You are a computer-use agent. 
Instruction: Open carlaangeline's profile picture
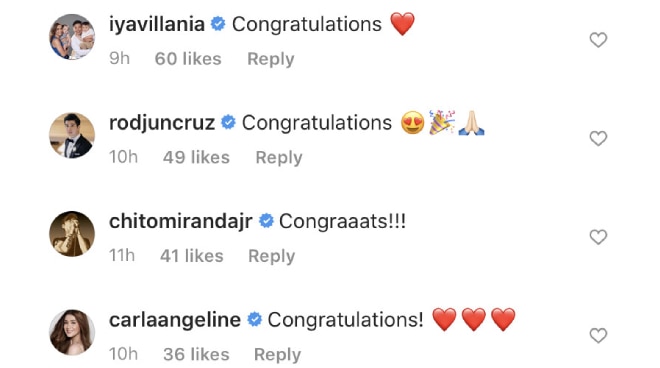click(72, 332)
